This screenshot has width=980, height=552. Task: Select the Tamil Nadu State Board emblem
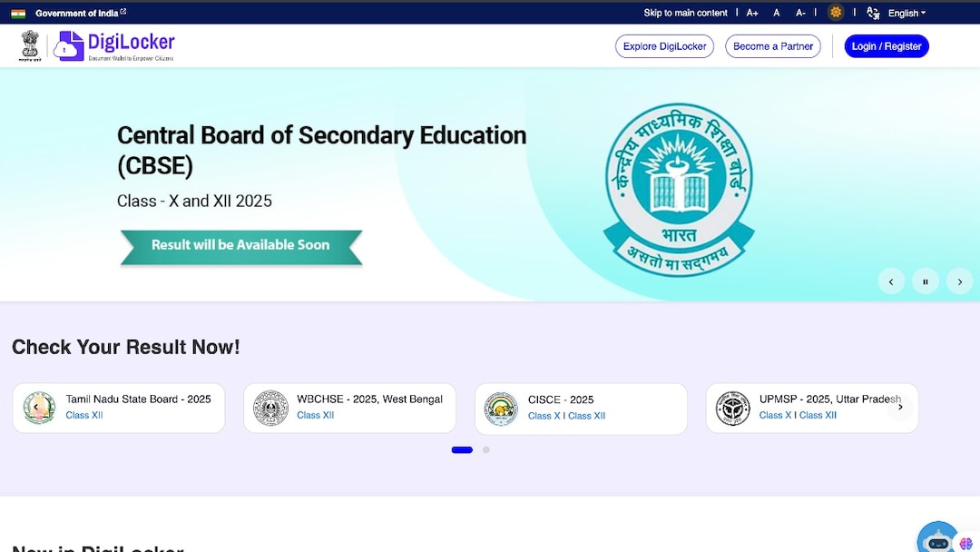[39, 408]
